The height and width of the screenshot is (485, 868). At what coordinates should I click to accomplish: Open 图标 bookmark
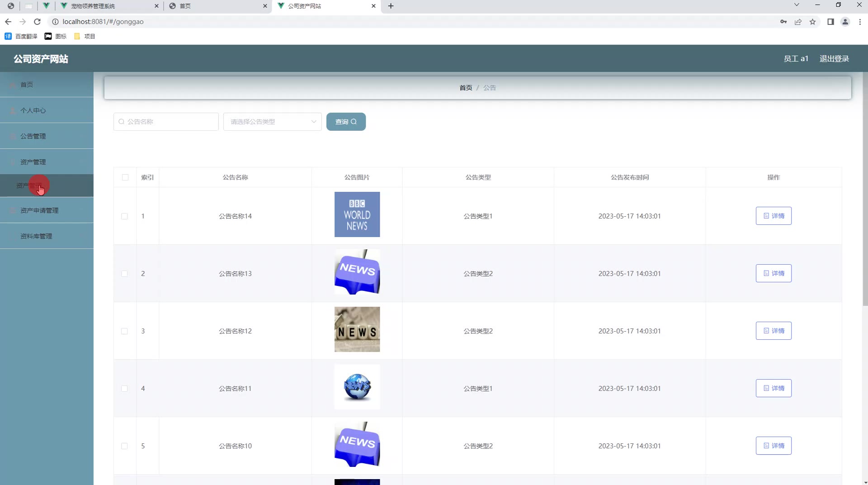56,36
